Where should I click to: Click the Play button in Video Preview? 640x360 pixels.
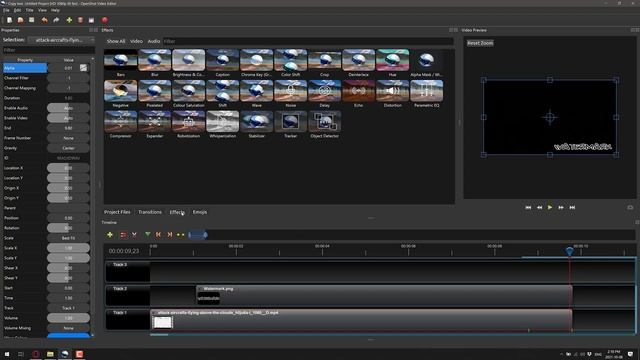pos(550,207)
